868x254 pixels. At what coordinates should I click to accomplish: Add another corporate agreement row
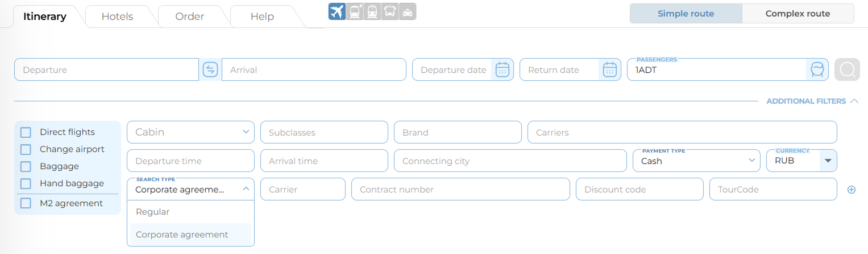852,190
